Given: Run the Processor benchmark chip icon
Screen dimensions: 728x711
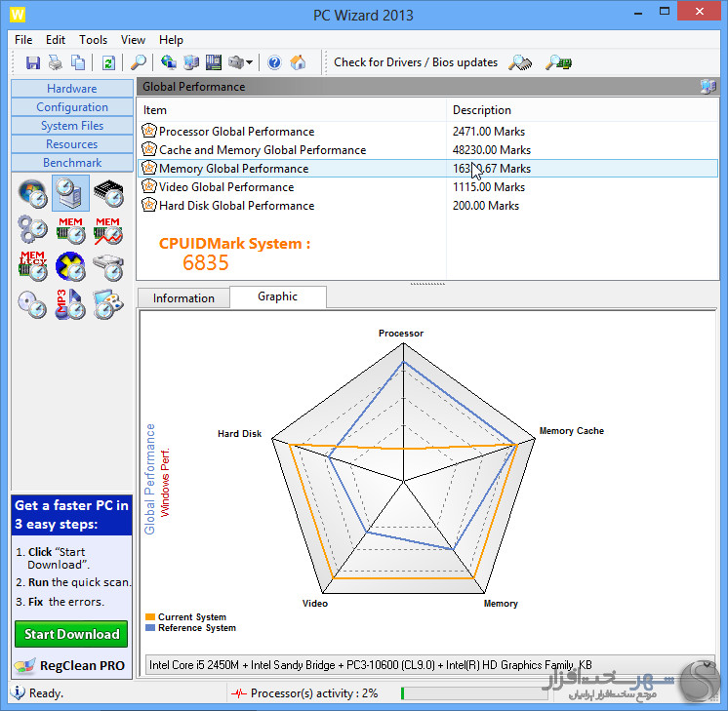Looking at the screenshot, I should point(108,193).
